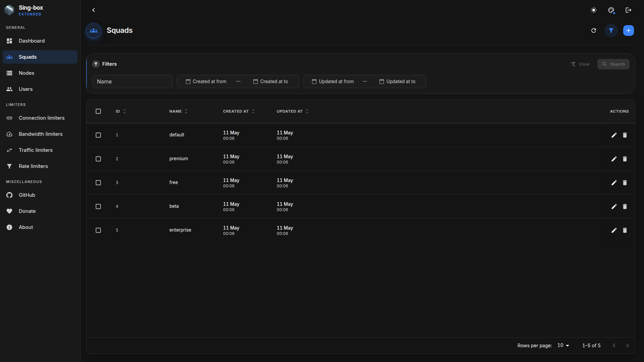The height and width of the screenshot is (362, 644).
Task: Edit the default squad
Action: click(x=614, y=135)
